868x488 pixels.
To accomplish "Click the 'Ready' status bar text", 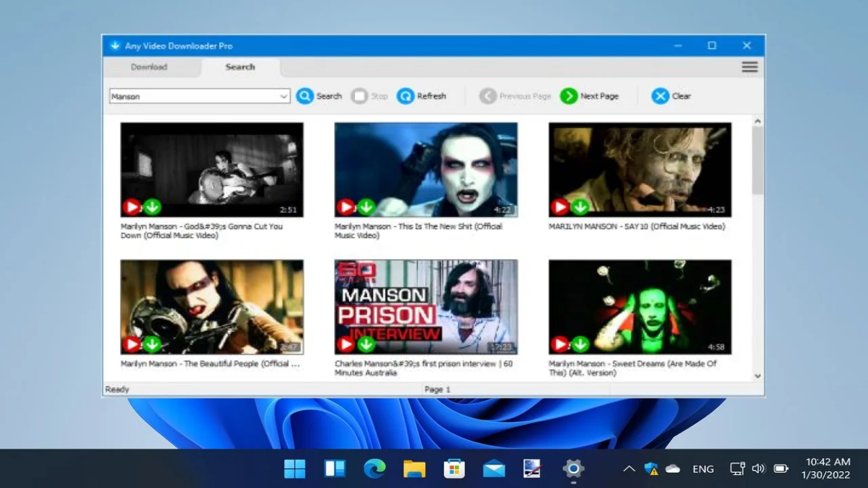I will point(117,390).
